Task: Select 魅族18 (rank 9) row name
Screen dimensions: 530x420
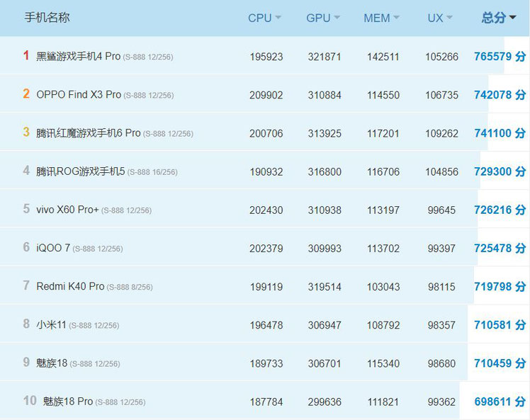Action: [52, 363]
